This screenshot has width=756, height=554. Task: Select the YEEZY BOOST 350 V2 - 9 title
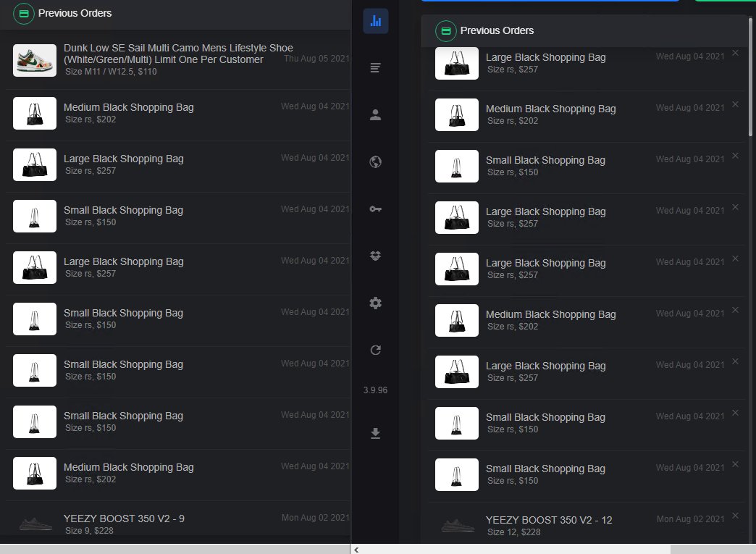pos(124,519)
